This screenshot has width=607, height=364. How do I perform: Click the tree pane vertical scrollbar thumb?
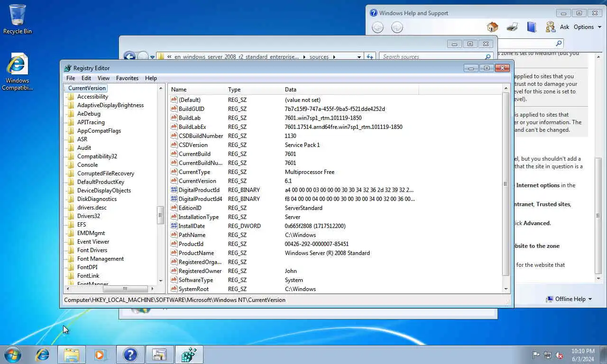coord(160,215)
